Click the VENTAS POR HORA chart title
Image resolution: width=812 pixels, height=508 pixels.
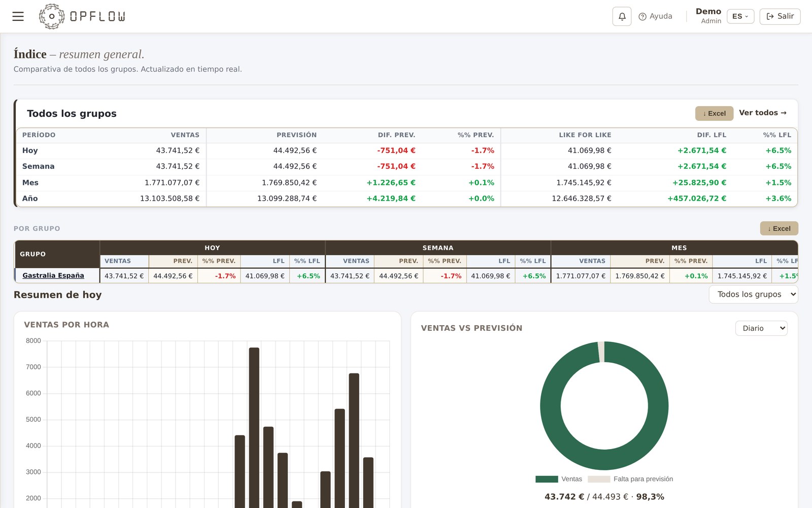[x=66, y=325]
